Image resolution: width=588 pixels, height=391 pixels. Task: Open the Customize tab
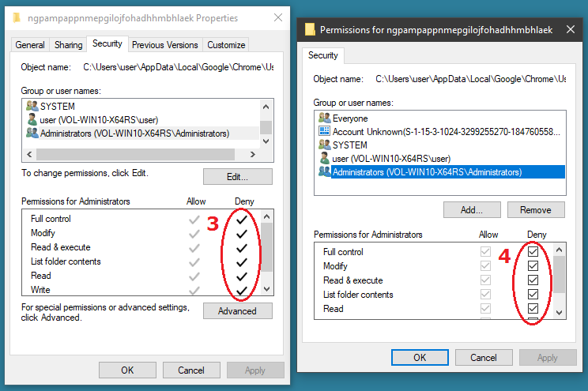tap(226, 45)
